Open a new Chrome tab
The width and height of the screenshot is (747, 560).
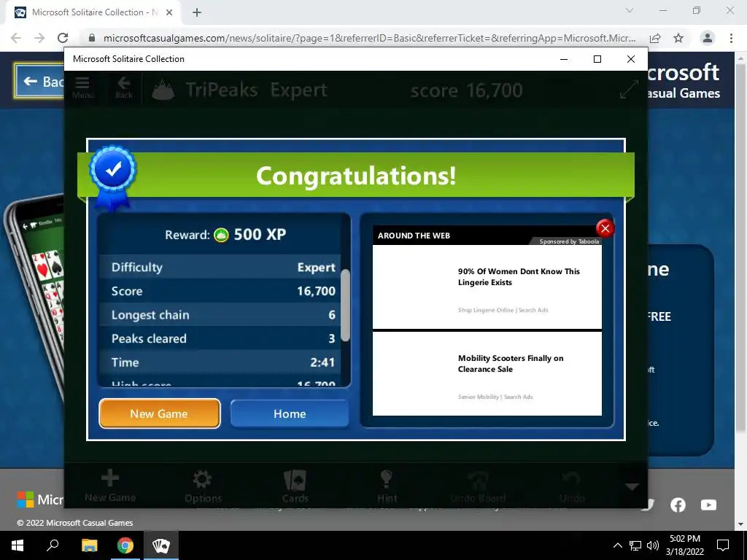pyautogui.click(x=197, y=13)
